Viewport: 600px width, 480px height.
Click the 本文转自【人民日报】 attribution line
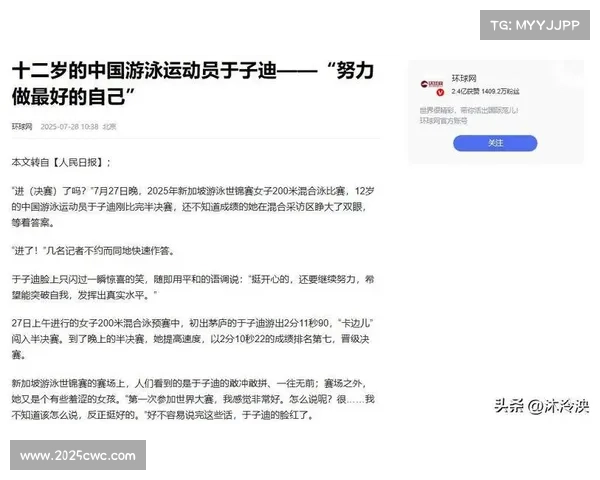(60, 162)
